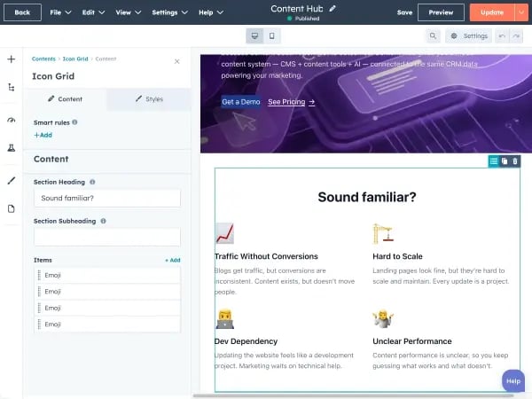The image size is (532, 399).
Task: Open page Settings with gear button
Action: [469, 36]
